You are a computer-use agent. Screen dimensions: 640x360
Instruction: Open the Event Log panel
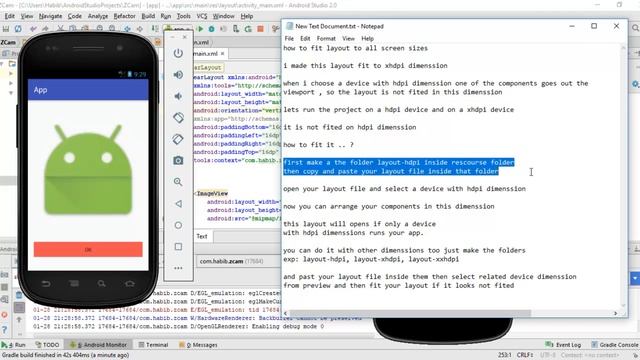(563, 345)
